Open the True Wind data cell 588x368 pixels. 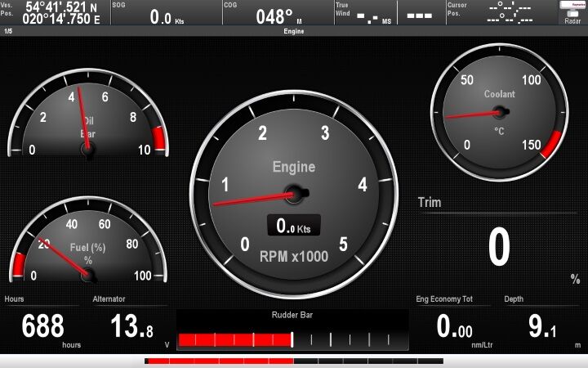(x=363, y=13)
